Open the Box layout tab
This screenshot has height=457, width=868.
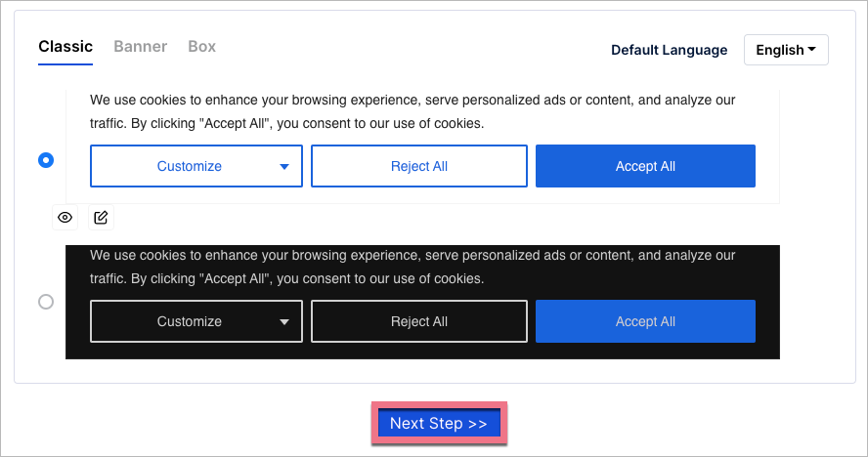(x=201, y=47)
